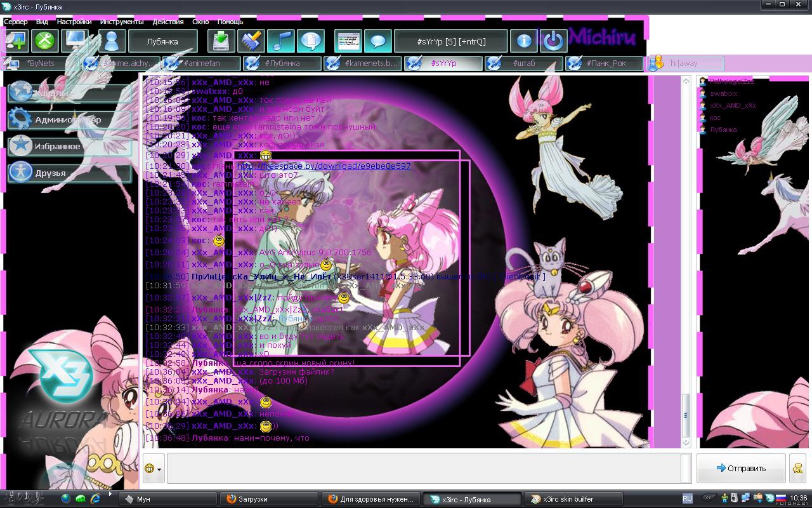Switch to the #animefan channel tab
The height and width of the screenshot is (508, 812).
tap(202, 63)
